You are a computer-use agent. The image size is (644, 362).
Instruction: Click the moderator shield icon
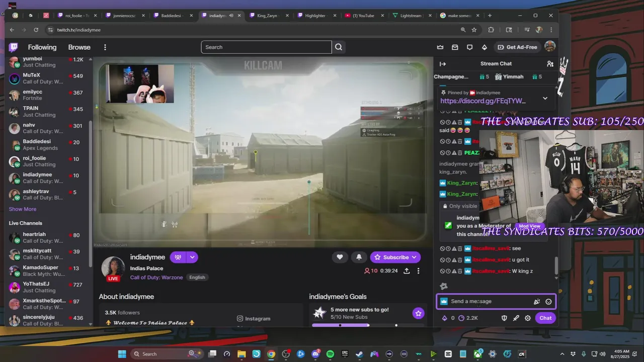[504, 318]
